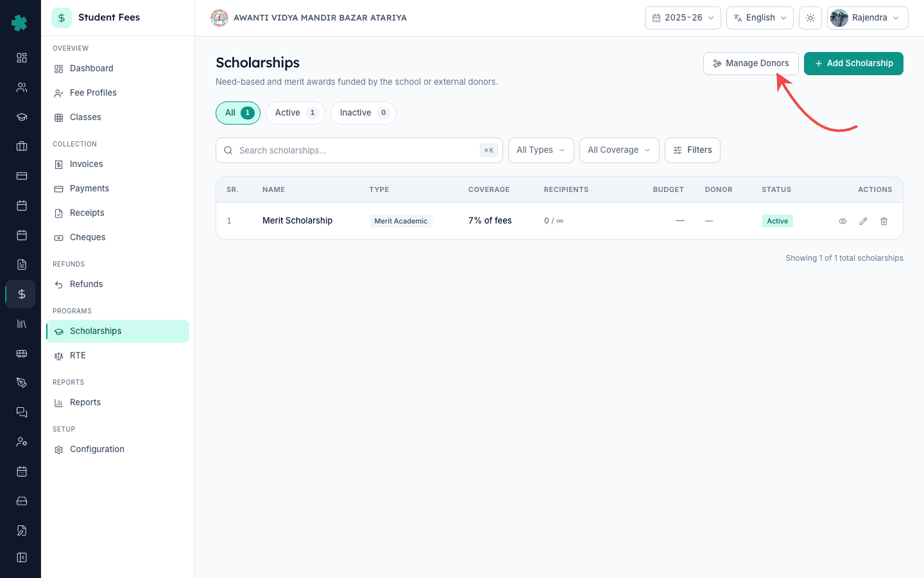Image resolution: width=924 pixels, height=578 pixels.
Task: Open Receipts in the sidebar
Action: (x=117, y=213)
